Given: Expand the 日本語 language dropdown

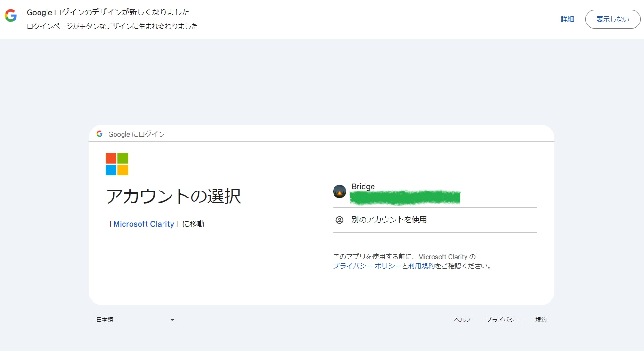Looking at the screenshot, I should point(135,320).
